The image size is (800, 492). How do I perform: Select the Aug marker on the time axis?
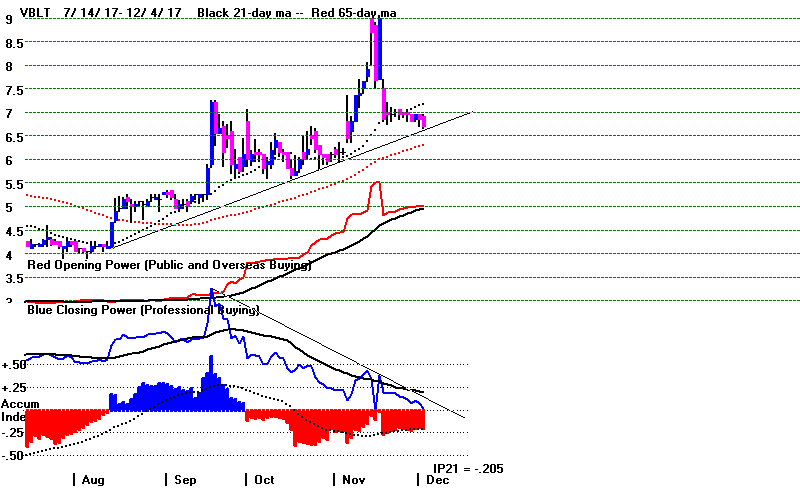pos(89,479)
